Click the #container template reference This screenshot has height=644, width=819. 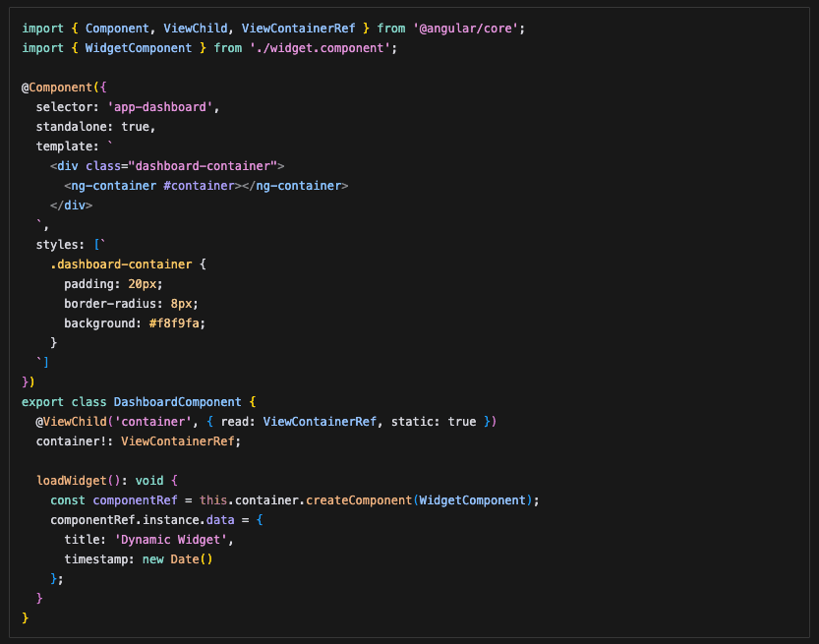[199, 186]
